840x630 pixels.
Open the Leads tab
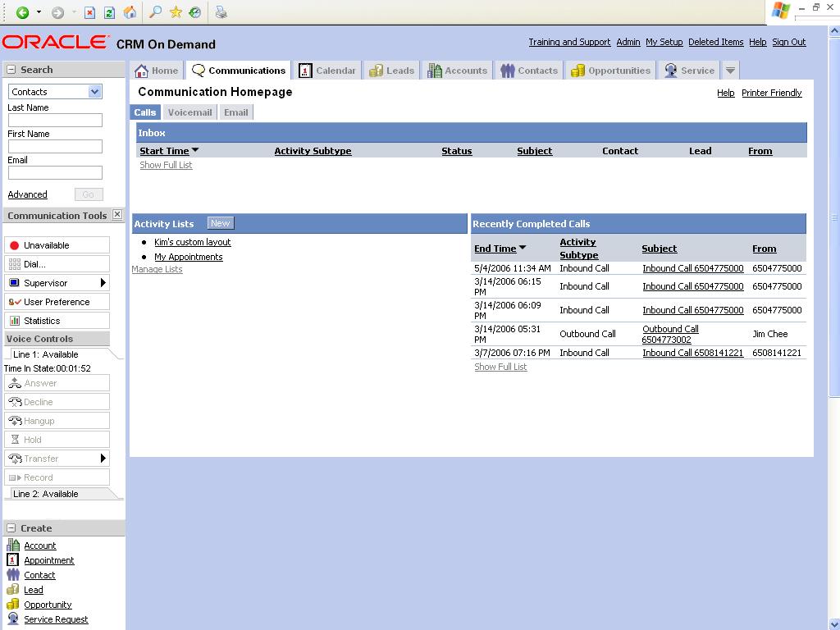(391, 71)
